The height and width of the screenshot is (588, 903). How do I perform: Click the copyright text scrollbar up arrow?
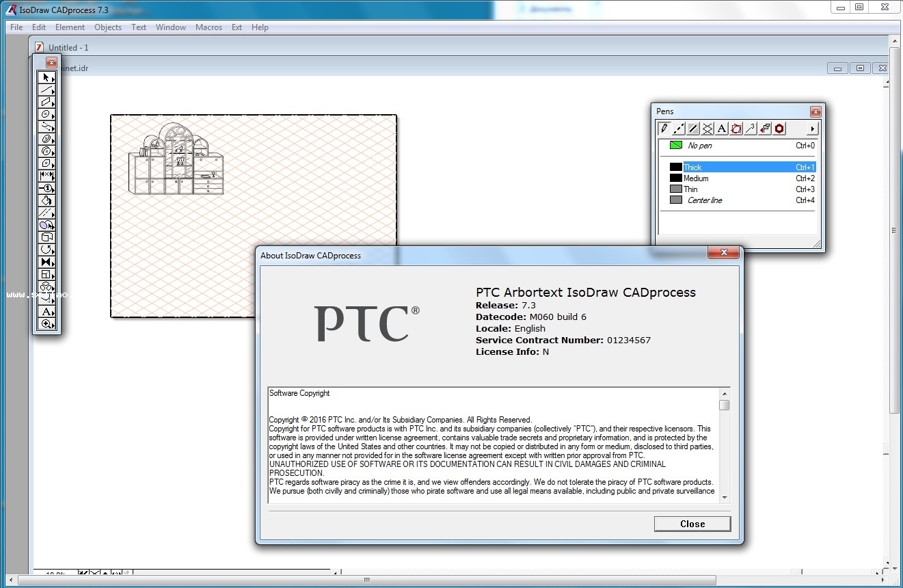(725, 393)
